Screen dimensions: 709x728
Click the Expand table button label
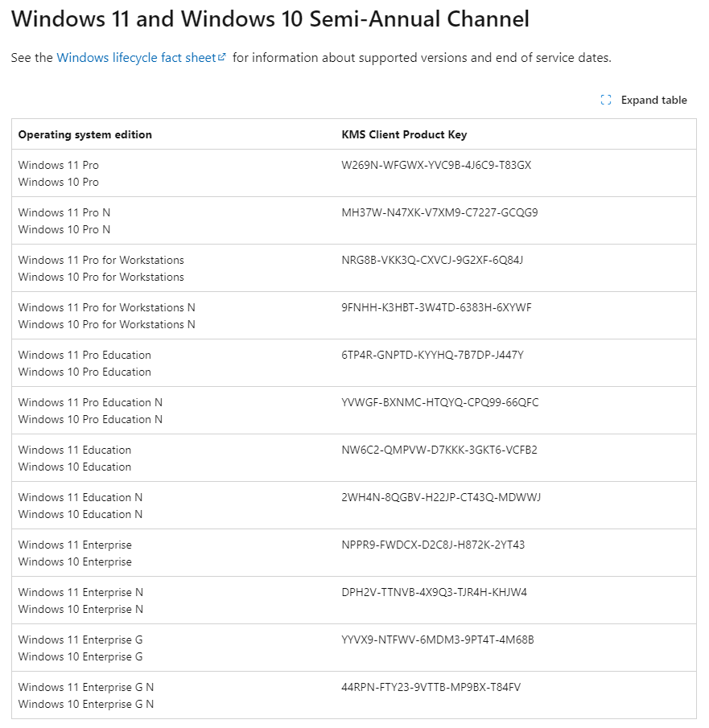point(653,100)
